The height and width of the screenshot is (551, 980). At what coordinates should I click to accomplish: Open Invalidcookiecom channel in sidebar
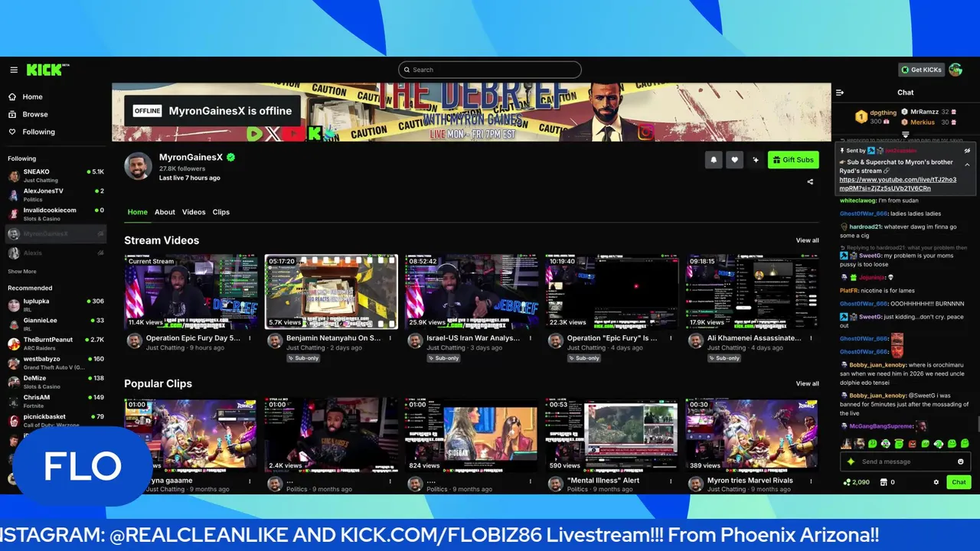[x=55, y=214]
